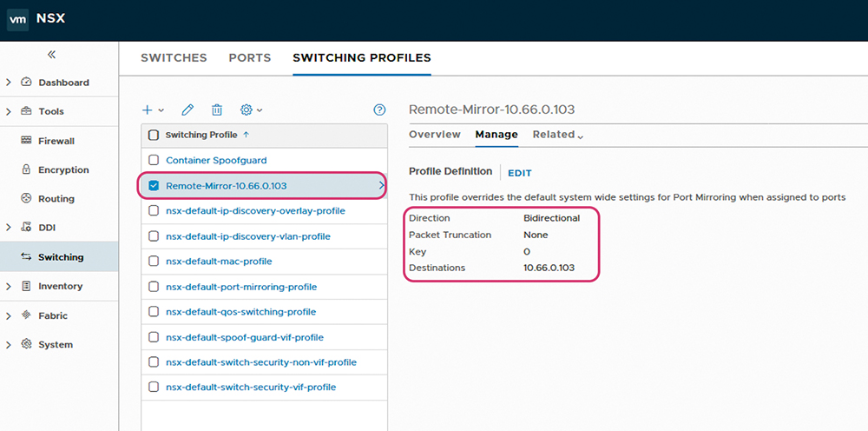Expand the Fabric menu chevron
868x431 pixels.
[x=9, y=315]
